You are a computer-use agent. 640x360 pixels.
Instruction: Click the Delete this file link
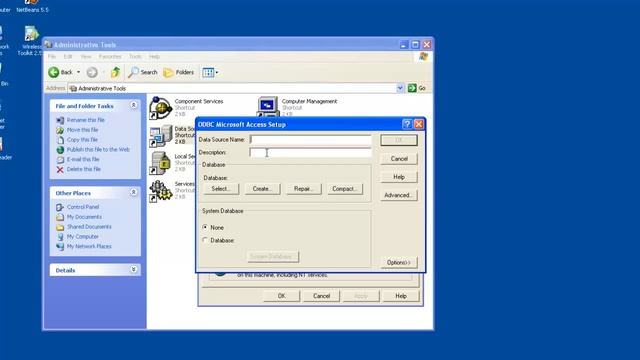pyautogui.click(x=84, y=169)
